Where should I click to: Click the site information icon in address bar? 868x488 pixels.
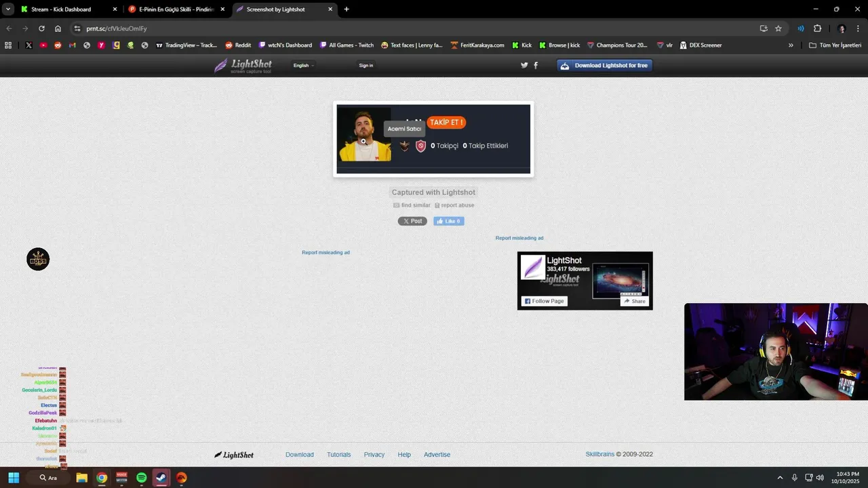click(77, 28)
